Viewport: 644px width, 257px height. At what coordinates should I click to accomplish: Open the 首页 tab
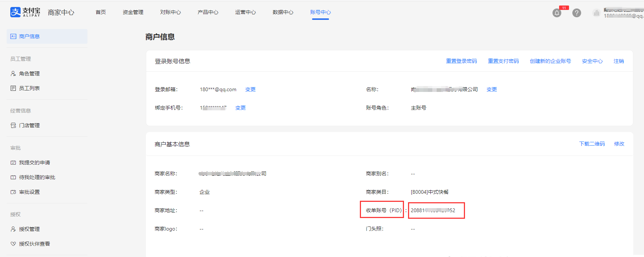(x=101, y=12)
